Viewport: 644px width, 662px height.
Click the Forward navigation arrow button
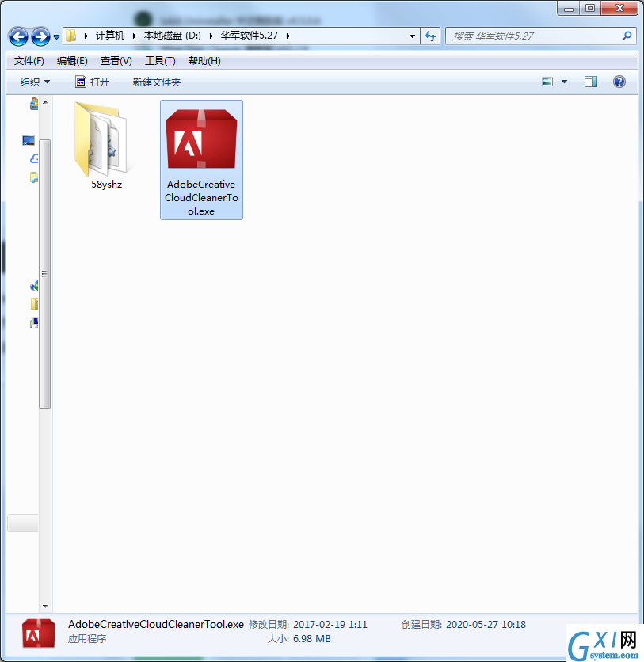(40, 36)
